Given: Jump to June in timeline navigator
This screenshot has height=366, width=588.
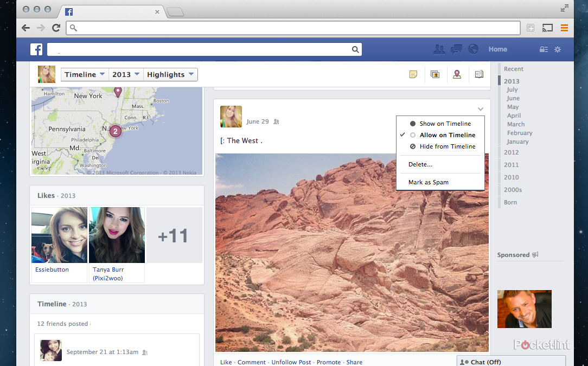Looking at the screenshot, I should coord(513,98).
